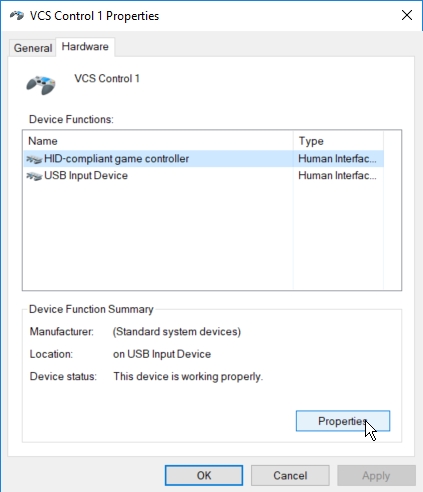Cancel the VCS Control 1 Properties dialog
This screenshot has width=423, height=492.
pos(290,475)
